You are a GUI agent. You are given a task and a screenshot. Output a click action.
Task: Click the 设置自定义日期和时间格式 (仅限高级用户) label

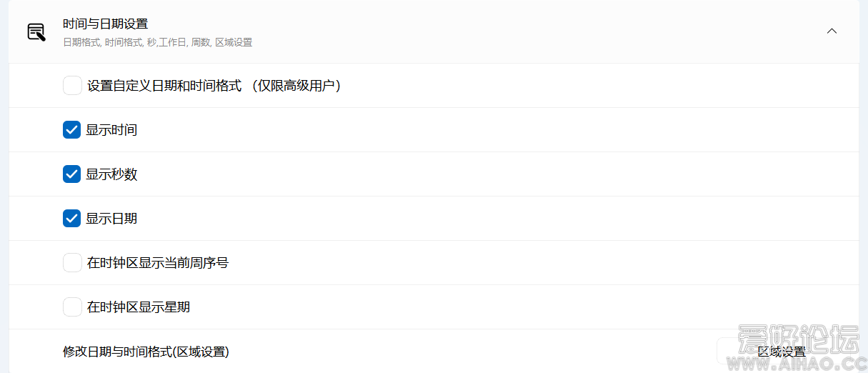coord(214,86)
